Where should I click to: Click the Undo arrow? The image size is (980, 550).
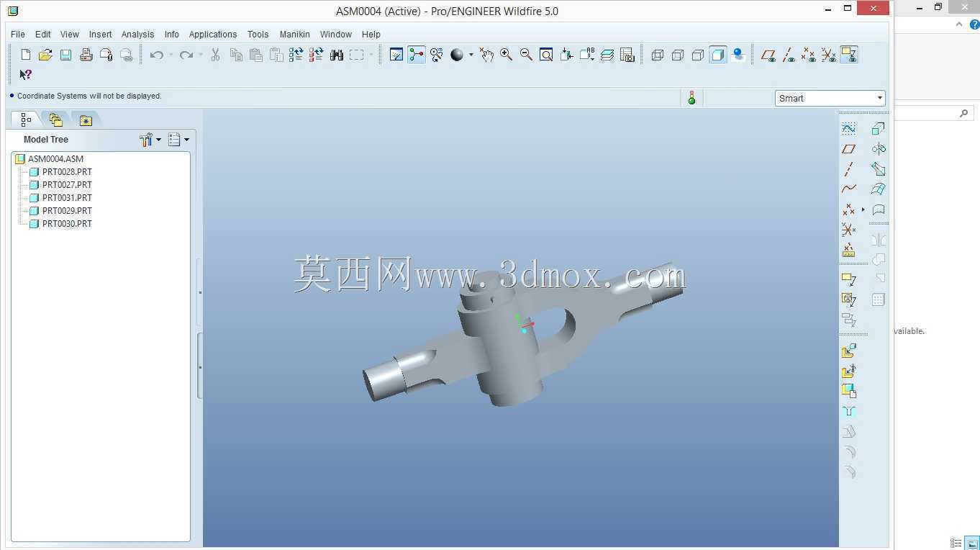tap(156, 55)
